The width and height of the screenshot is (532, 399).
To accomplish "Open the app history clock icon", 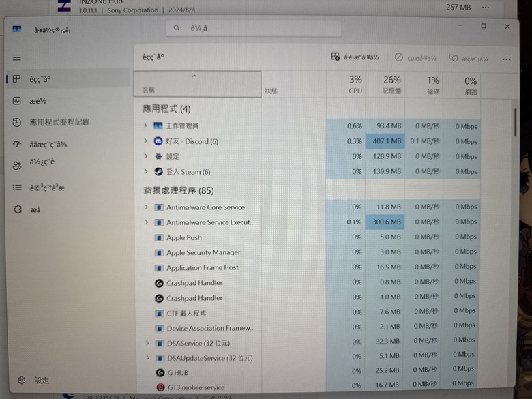I will (x=16, y=122).
